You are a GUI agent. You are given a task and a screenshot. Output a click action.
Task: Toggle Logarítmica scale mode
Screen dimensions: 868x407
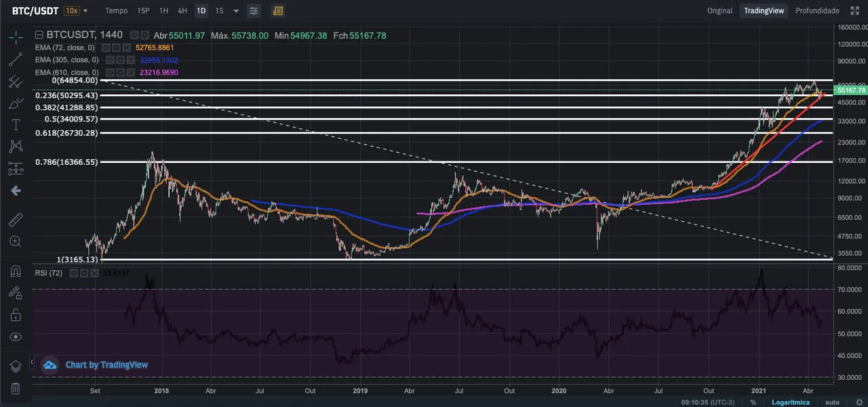790,402
